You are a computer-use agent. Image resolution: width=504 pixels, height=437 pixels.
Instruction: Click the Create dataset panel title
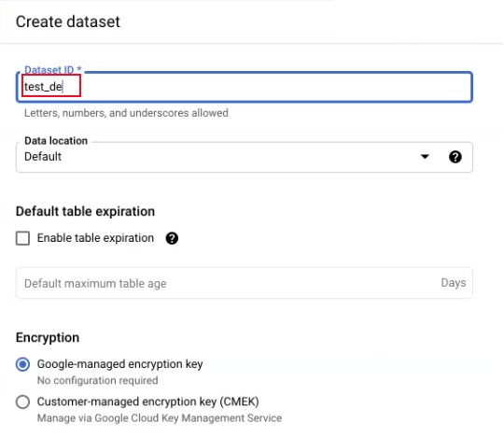[68, 21]
